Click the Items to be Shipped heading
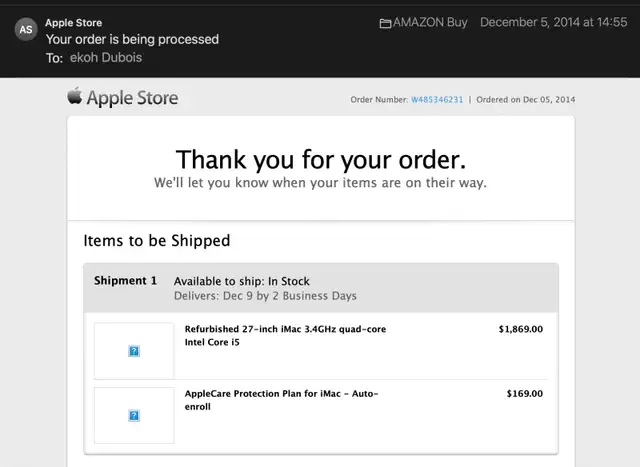 pos(157,240)
